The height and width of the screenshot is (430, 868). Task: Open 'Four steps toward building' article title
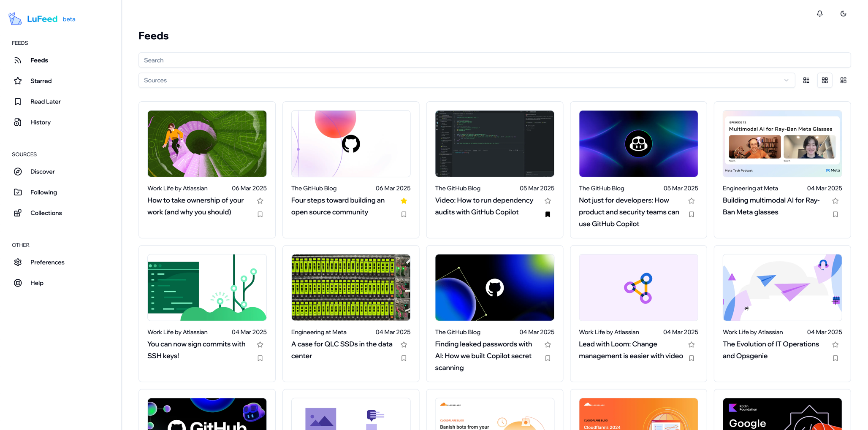coord(338,206)
